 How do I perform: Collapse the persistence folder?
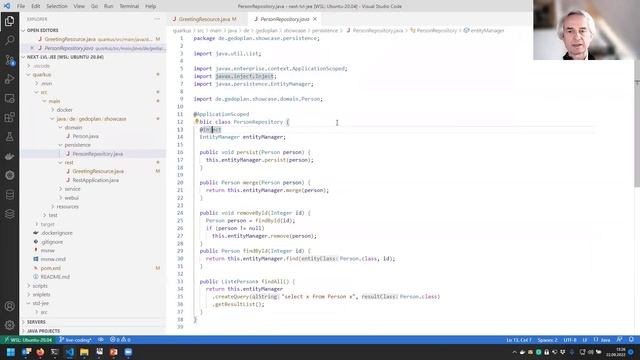77,145
